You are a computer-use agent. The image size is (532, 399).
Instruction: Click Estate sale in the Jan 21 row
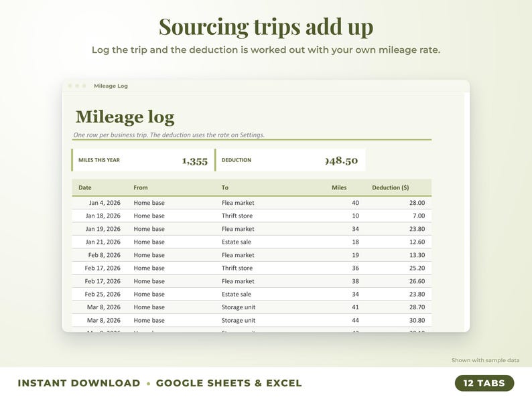point(237,242)
